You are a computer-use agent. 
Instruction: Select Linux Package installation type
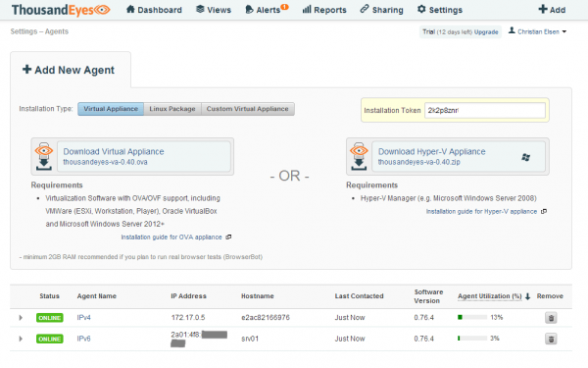pyautogui.click(x=172, y=109)
